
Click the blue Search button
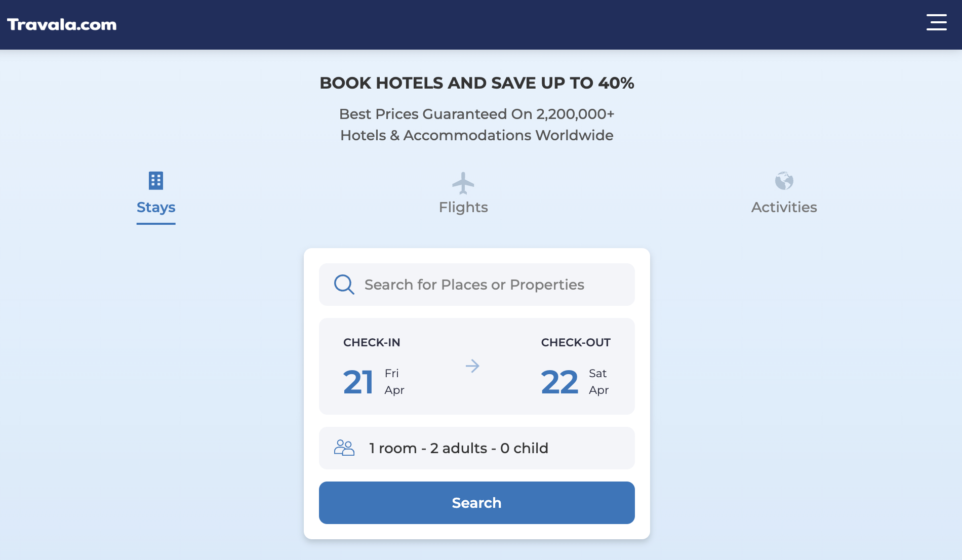pyautogui.click(x=477, y=503)
